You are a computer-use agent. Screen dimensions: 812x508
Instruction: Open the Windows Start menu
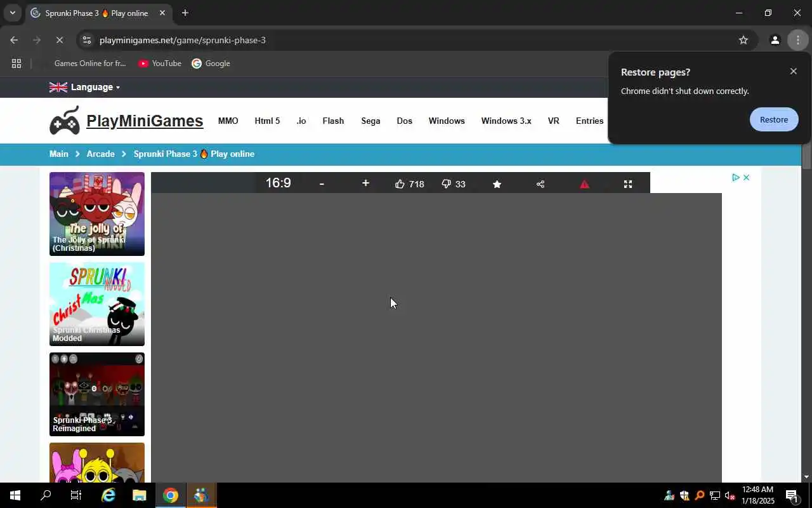coord(15,495)
